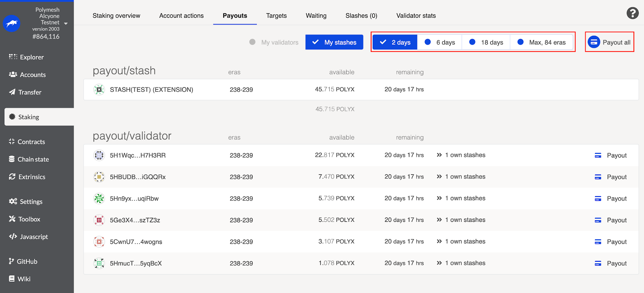Click the Payout all card icon
Viewport: 644px width, 293px height.
point(594,42)
